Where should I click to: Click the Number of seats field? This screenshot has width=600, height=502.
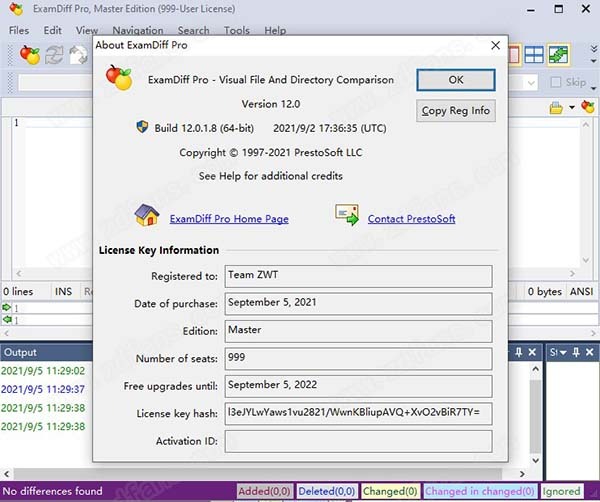[358, 359]
